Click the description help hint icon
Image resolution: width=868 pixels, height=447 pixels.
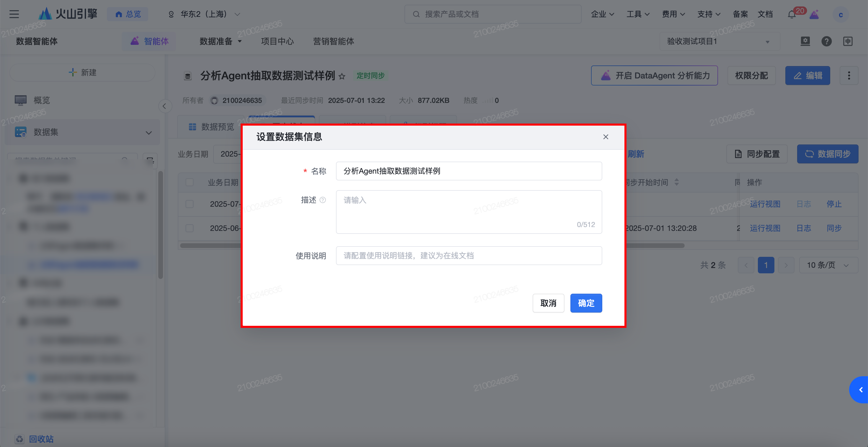[322, 200]
